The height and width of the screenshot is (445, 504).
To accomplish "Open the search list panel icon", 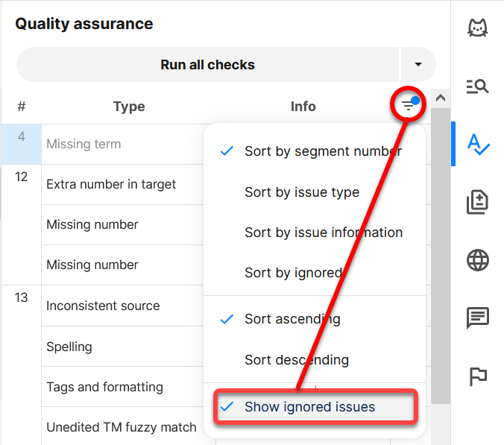I will coord(477,86).
